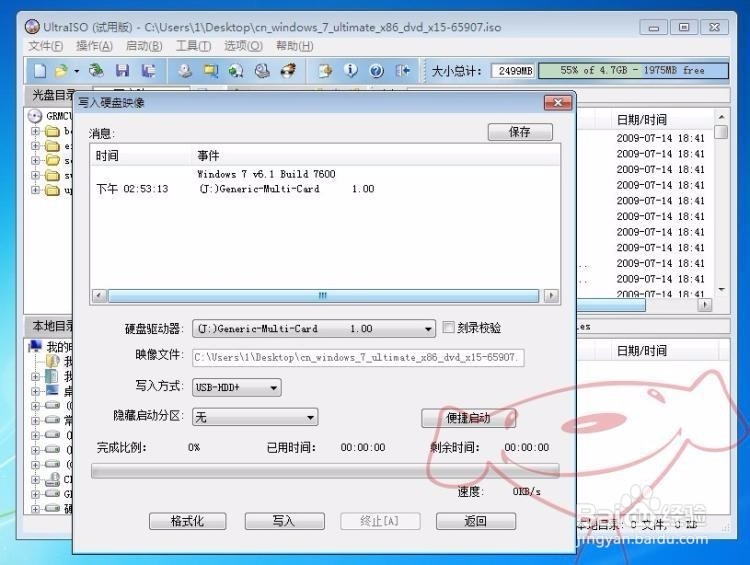Click the Make CD/DVD image icon

(185, 71)
